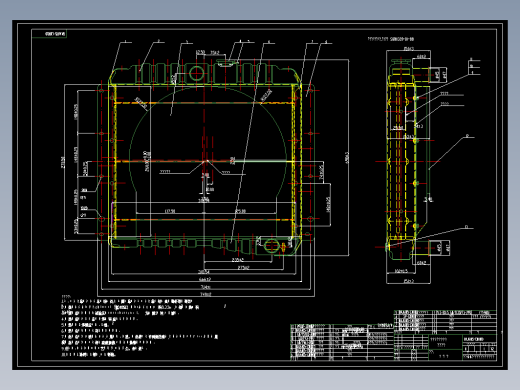The width and height of the screenshot is (520, 390).
Task: Click the lower tank outlet circle
Action: [272, 246]
